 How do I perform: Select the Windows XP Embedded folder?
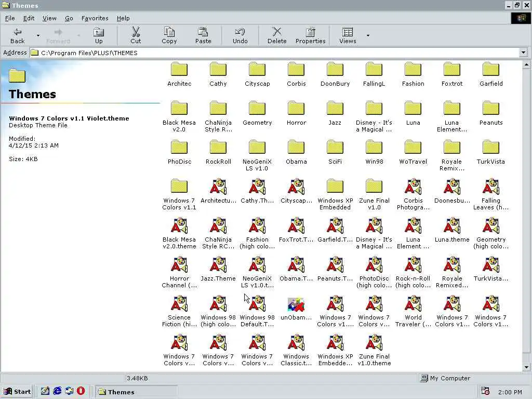tap(335, 195)
